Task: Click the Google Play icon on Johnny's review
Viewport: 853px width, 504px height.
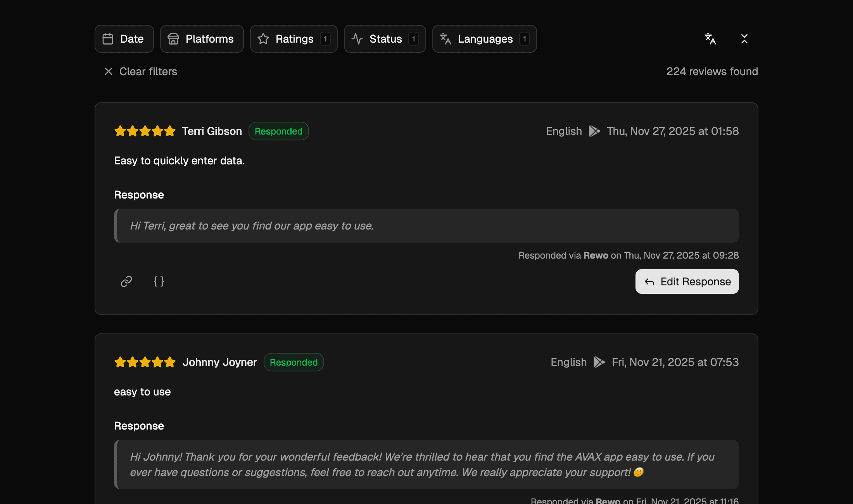Action: point(599,362)
